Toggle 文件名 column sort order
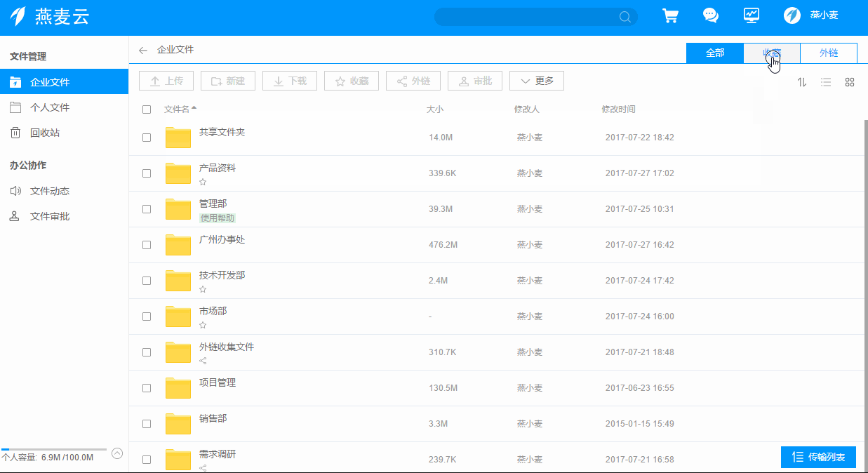Image resolution: width=868 pixels, height=473 pixels. point(177,109)
